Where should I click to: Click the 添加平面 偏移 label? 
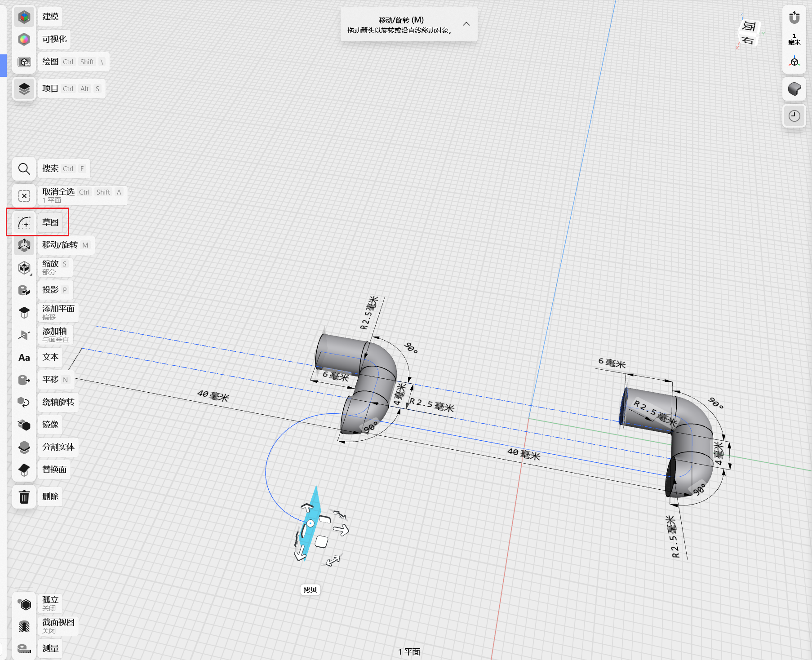[x=58, y=312]
